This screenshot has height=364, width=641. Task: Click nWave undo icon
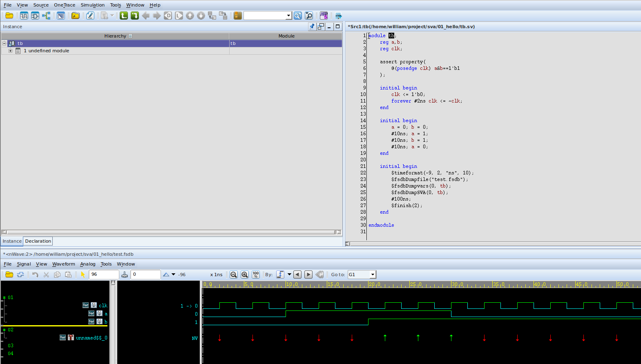[x=35, y=275]
